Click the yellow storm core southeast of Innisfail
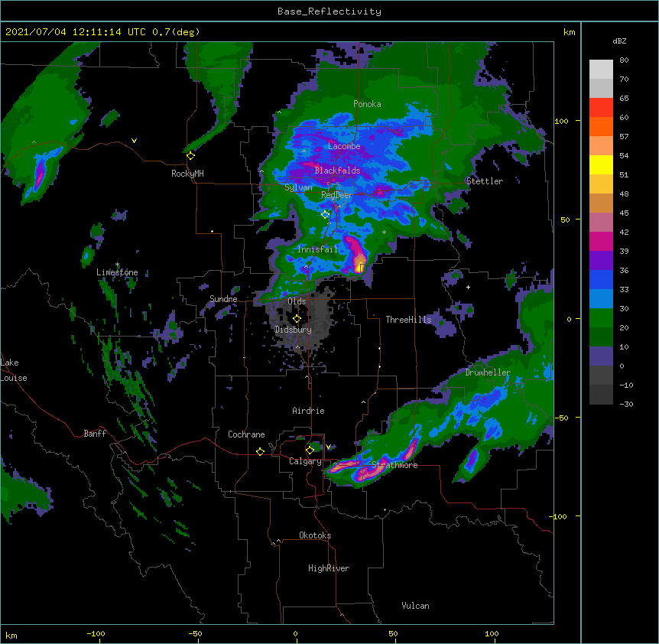Viewport: 659px width, 644px height. (x=360, y=266)
